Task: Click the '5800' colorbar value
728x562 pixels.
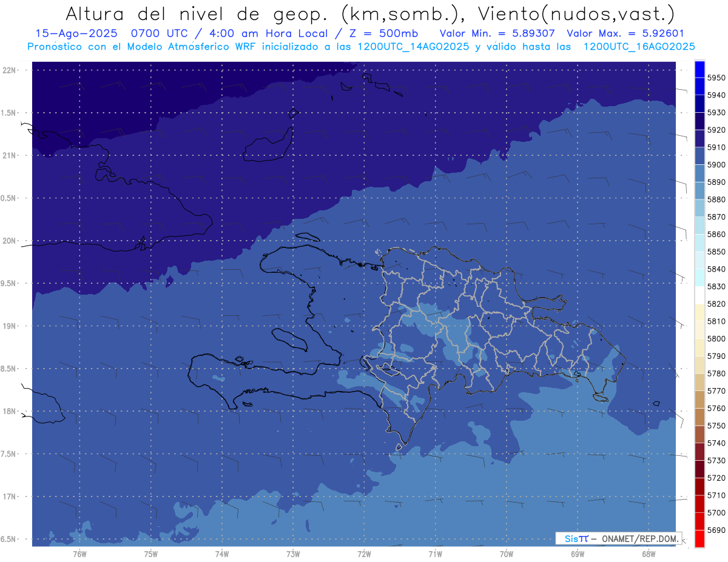Action: click(x=716, y=338)
